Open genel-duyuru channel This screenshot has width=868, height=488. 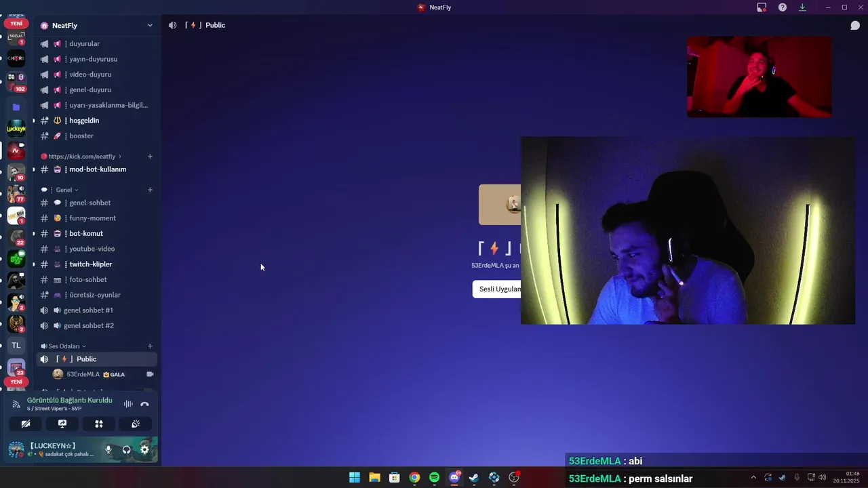pos(96,89)
